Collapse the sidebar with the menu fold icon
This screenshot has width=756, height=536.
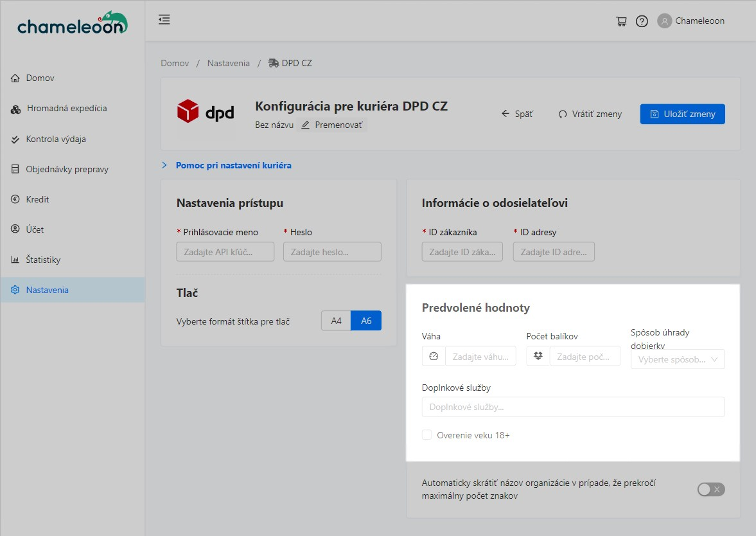click(x=164, y=20)
